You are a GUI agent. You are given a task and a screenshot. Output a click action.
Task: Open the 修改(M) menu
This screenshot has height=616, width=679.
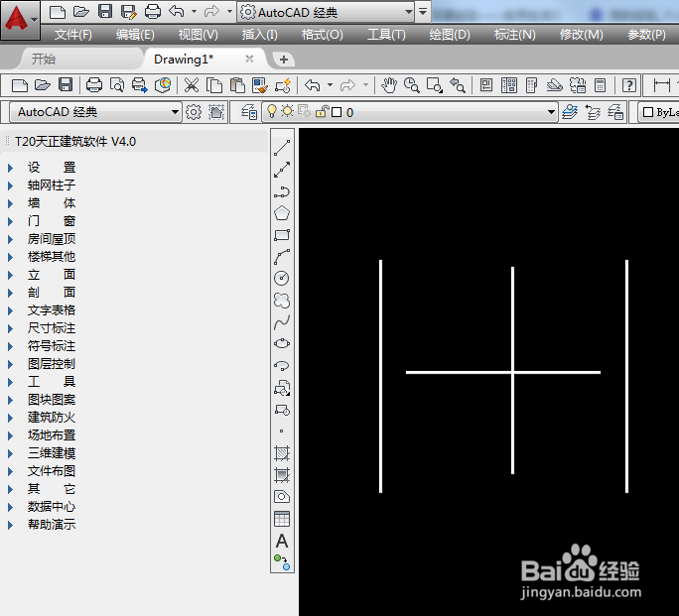pos(581,34)
